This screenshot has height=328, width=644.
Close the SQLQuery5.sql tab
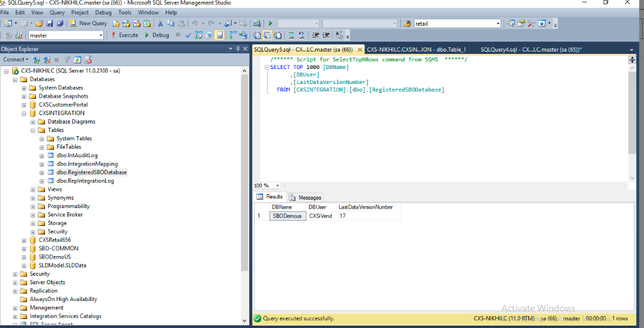coord(360,50)
